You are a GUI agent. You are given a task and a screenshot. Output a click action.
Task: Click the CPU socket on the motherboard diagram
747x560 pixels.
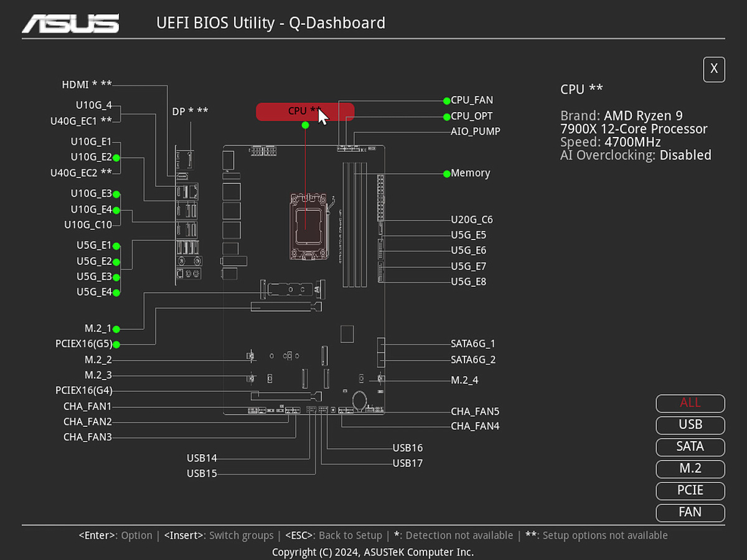pos(309,225)
